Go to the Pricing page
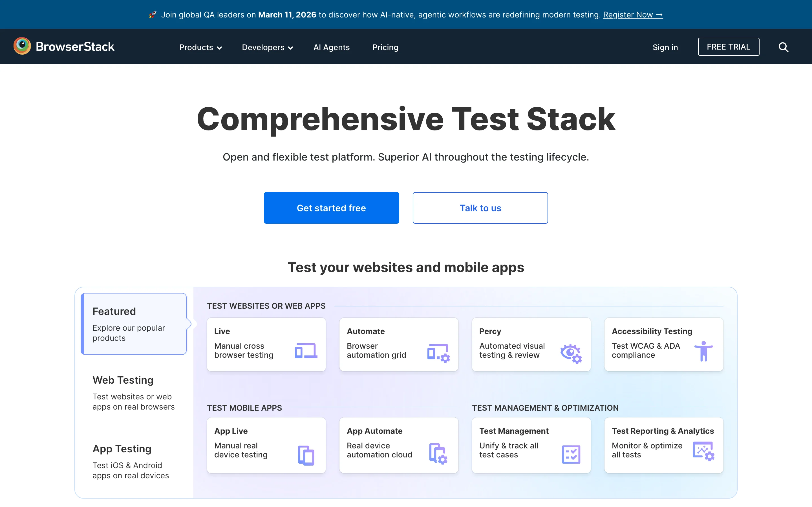 (x=385, y=47)
